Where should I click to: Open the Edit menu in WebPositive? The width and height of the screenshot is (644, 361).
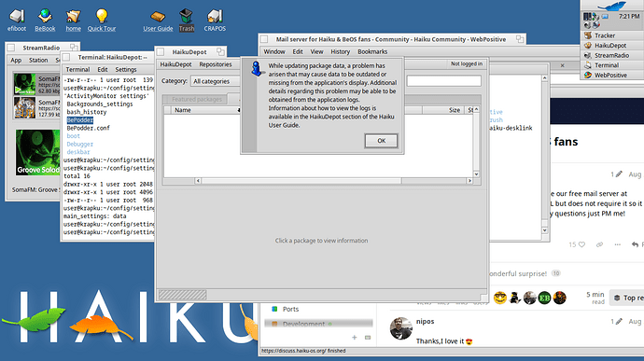click(x=298, y=51)
